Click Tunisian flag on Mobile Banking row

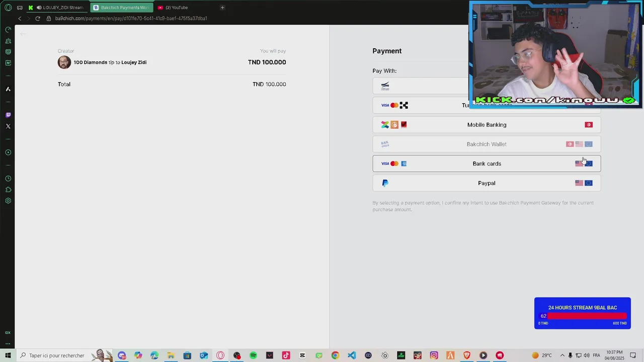[x=589, y=125]
